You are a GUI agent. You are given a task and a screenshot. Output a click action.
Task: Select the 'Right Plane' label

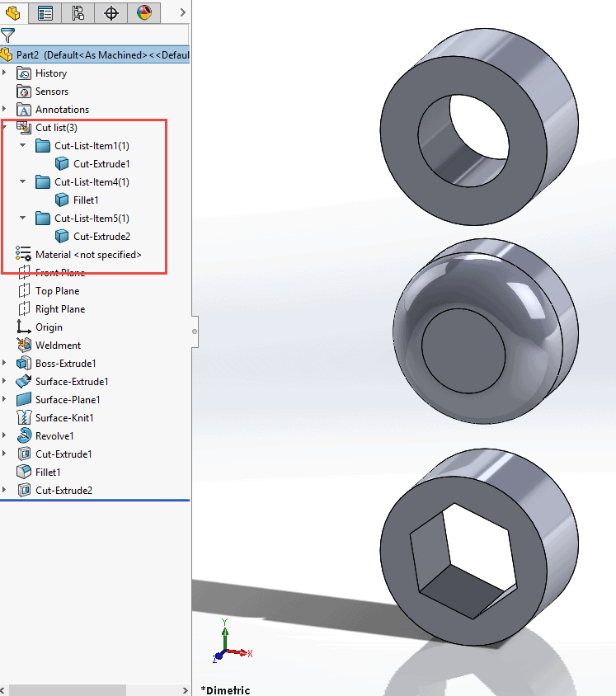point(60,309)
